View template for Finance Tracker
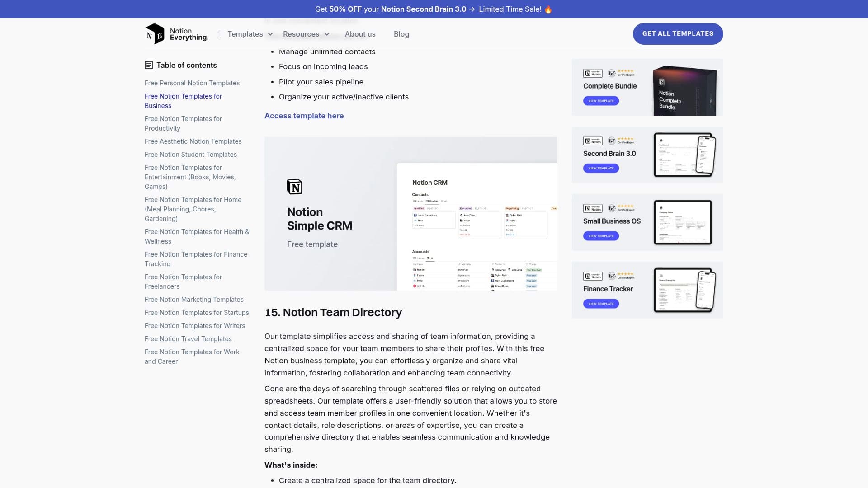 coord(601,304)
